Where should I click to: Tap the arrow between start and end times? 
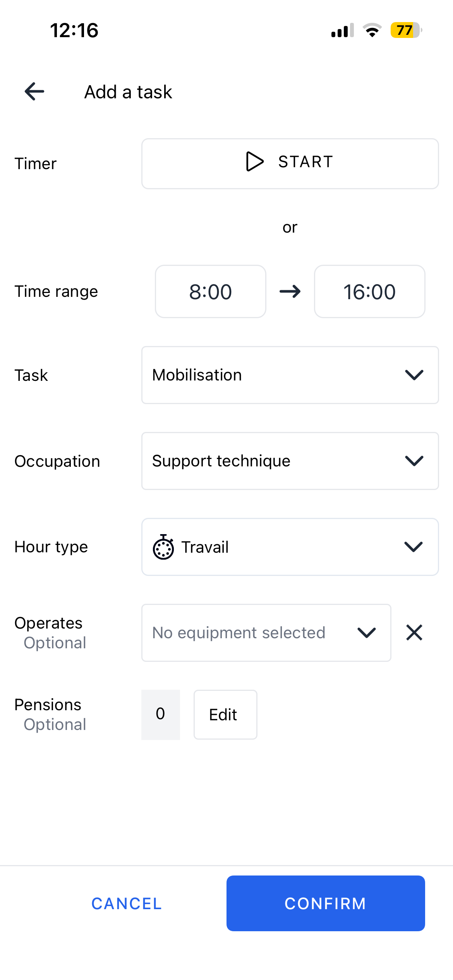click(x=290, y=291)
